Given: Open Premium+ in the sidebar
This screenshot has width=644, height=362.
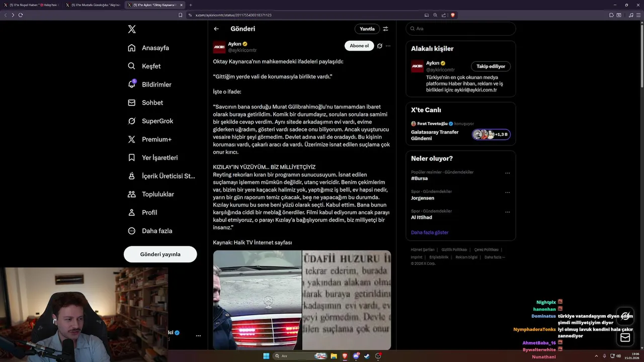Looking at the screenshot, I should pos(149,139).
